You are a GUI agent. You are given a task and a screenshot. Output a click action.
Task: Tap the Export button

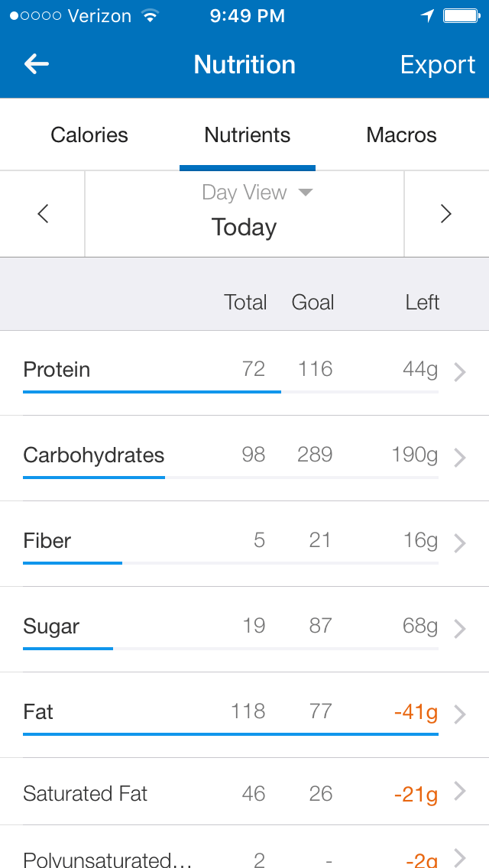[438, 65]
